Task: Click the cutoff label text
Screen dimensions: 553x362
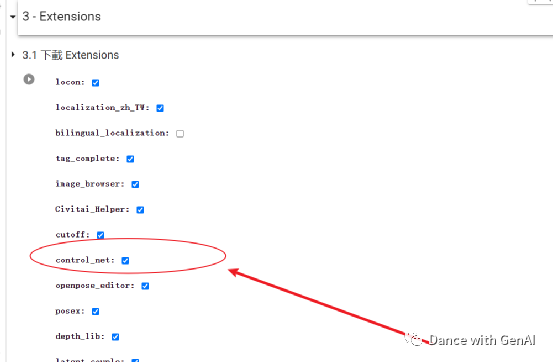Action: click(x=73, y=235)
